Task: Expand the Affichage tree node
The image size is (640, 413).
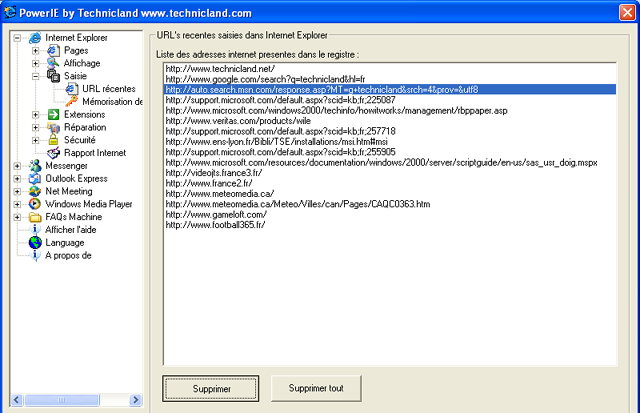Action: pyautogui.click(x=36, y=63)
